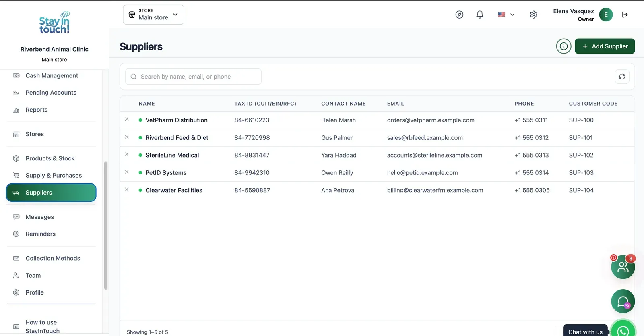Screen dimensions: 644x336
Task: Open Messages
Action: [52, 217]
